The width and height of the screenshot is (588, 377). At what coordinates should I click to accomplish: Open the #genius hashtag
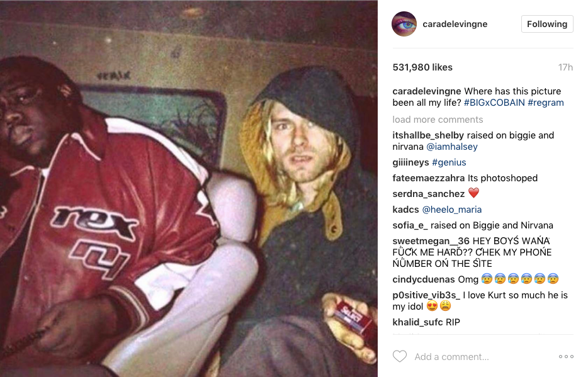coord(449,162)
